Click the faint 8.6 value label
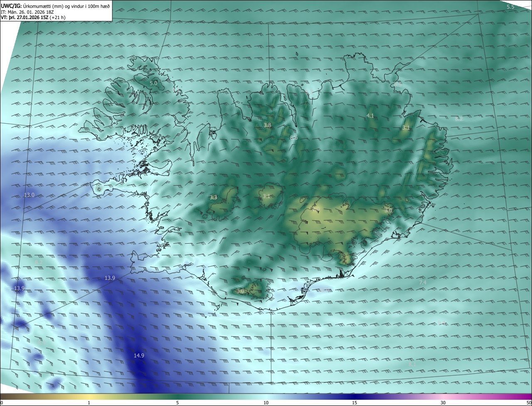The height and width of the screenshot is (406, 532). click(294, 137)
